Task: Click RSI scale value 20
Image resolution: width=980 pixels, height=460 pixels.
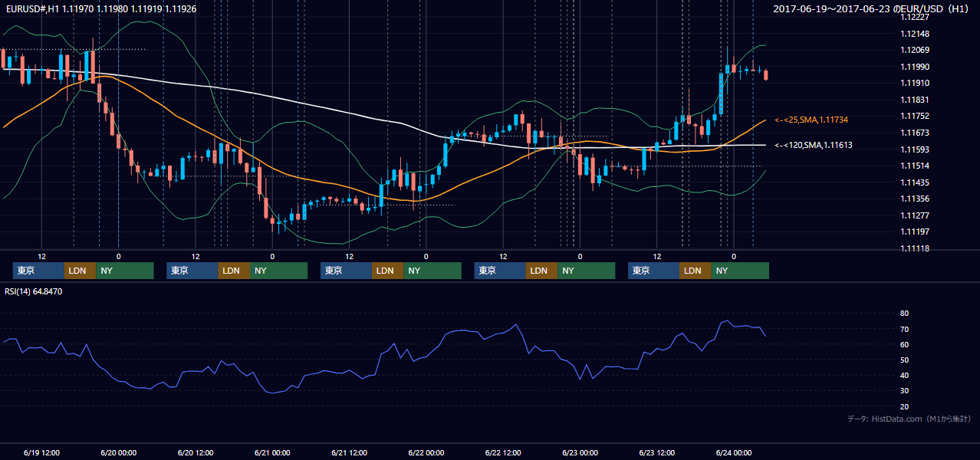Action: pyautogui.click(x=904, y=406)
